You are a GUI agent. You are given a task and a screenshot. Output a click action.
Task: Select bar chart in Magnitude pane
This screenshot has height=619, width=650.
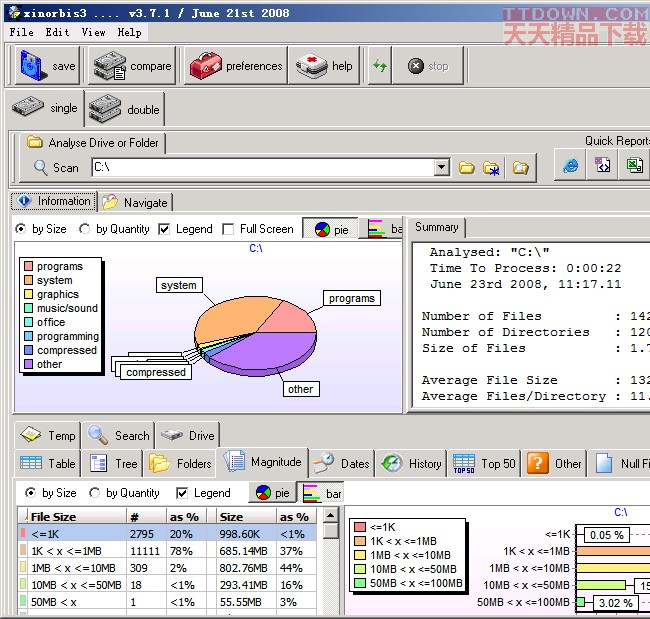tap(321, 493)
